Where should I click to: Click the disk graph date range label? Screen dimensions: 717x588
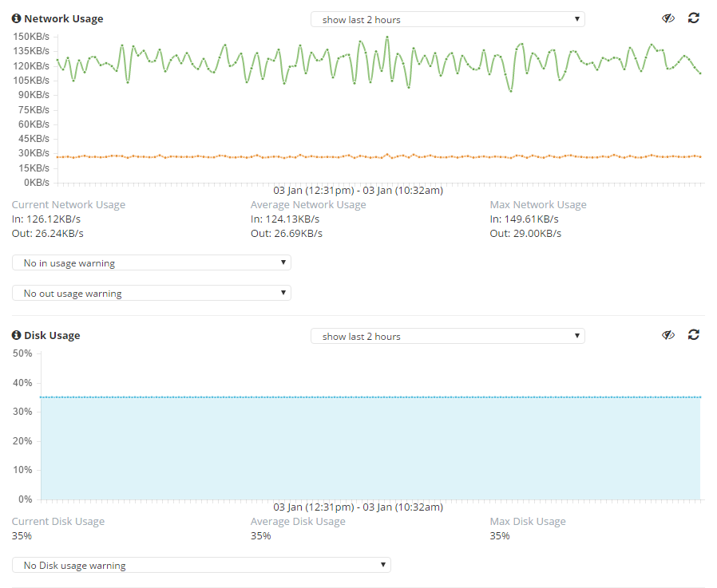[358, 507]
